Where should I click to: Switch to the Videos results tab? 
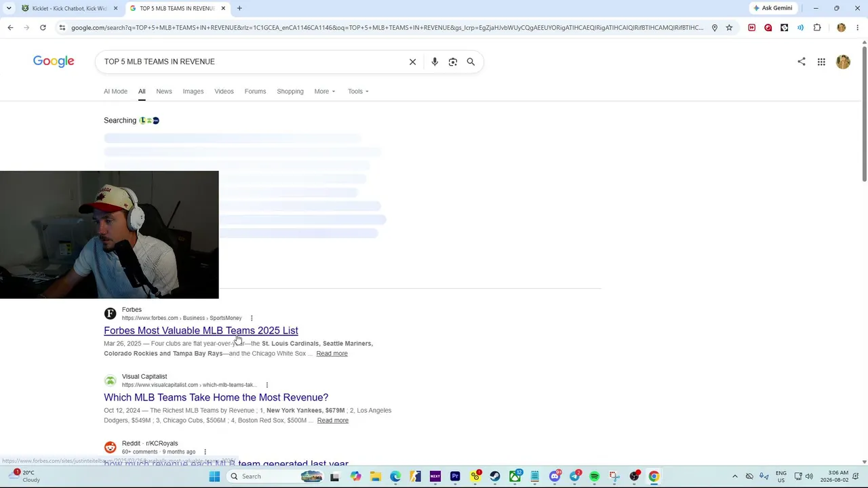tap(224, 91)
